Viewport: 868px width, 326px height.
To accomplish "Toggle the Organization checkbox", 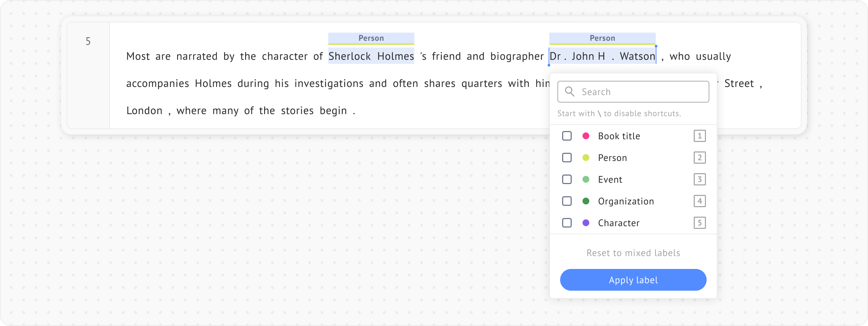I will pyautogui.click(x=567, y=201).
